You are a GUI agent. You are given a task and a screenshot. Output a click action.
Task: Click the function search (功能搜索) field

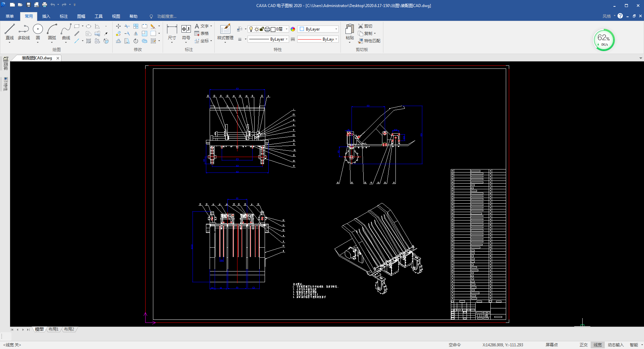(167, 16)
